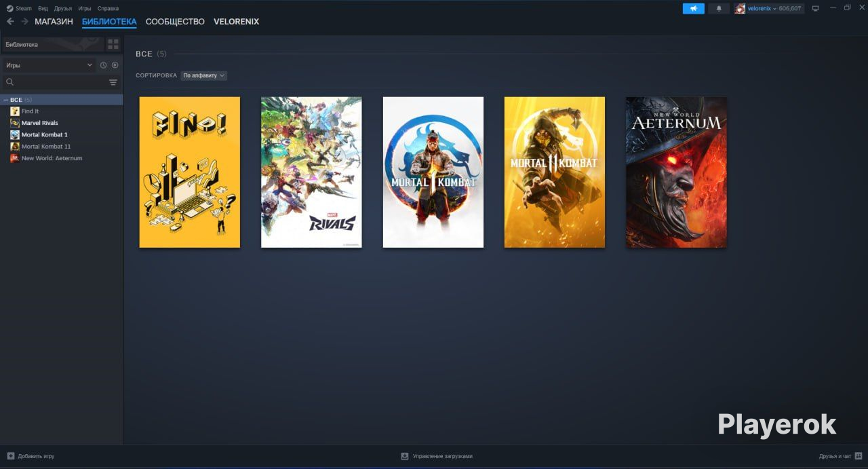Open the Steam menu
Screen dimensions: 868x469
(x=24, y=9)
